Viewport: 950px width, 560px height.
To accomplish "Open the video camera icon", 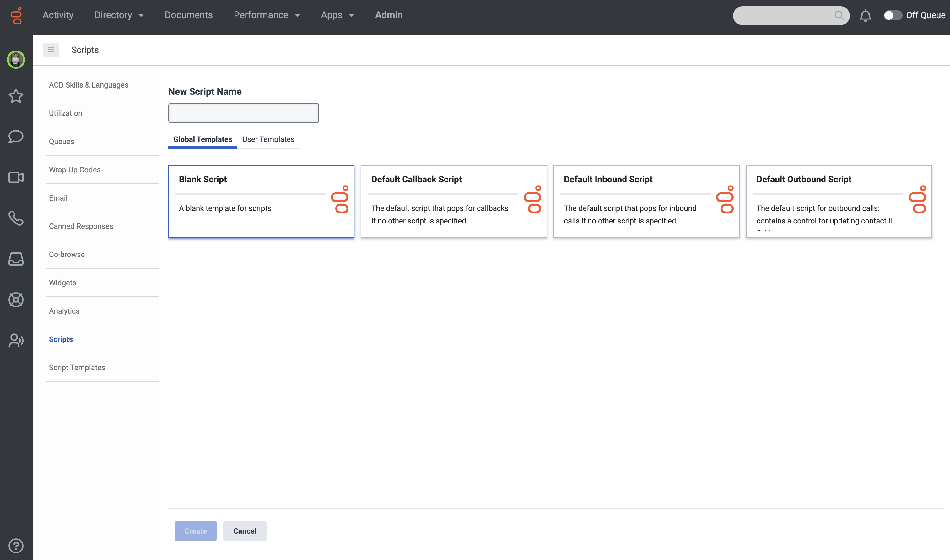I will pyautogui.click(x=16, y=177).
